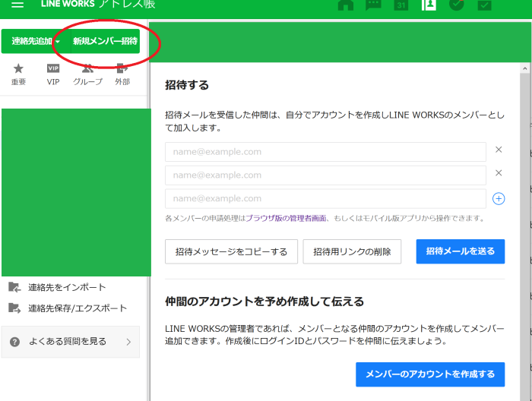This screenshot has width=532, height=401.
Task: Expand the 連絡先追加 dropdown arrow
Action: tap(58, 41)
